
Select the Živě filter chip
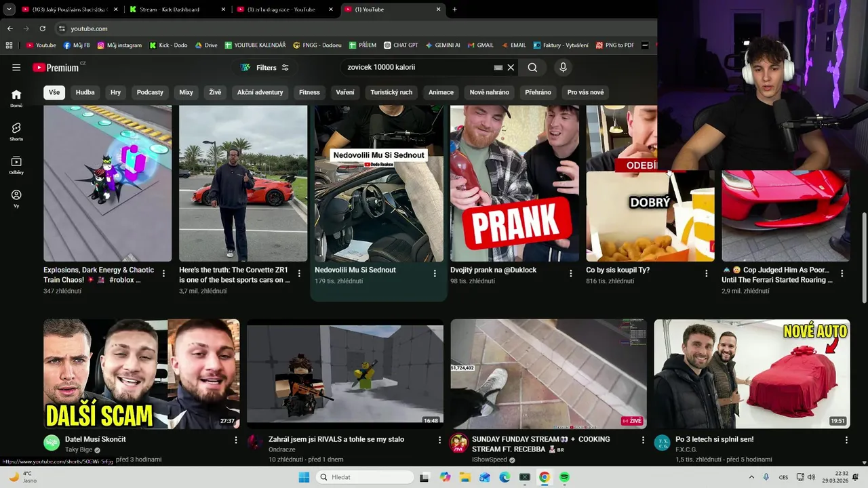click(215, 92)
